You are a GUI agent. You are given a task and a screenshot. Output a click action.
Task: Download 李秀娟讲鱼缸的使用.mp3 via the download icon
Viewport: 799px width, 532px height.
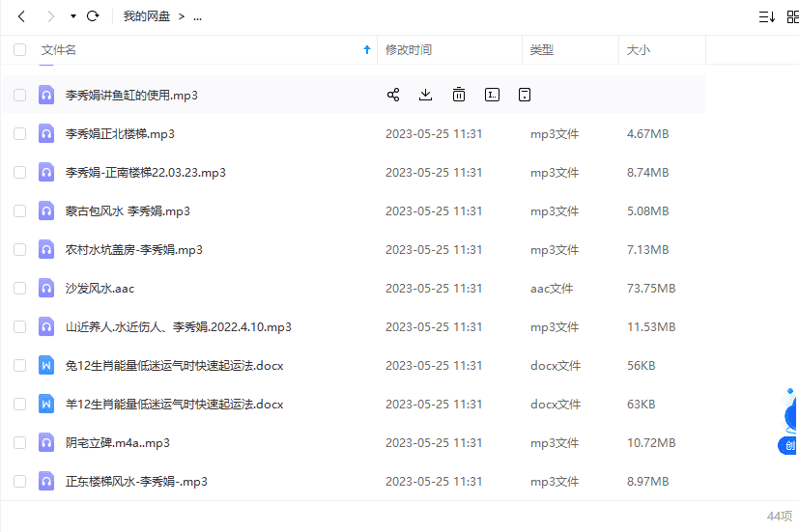coord(426,95)
